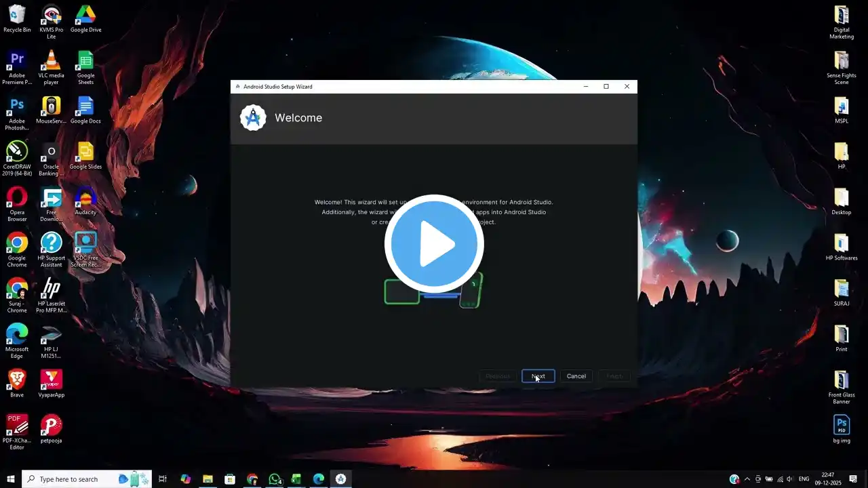Click the large play button overlay

[434, 244]
